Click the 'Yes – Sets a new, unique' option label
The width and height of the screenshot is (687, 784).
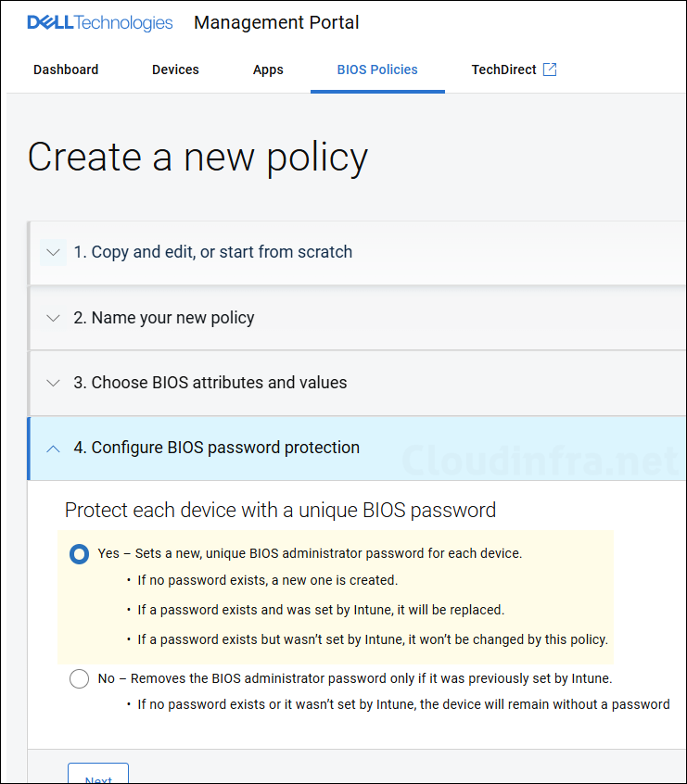(x=310, y=553)
